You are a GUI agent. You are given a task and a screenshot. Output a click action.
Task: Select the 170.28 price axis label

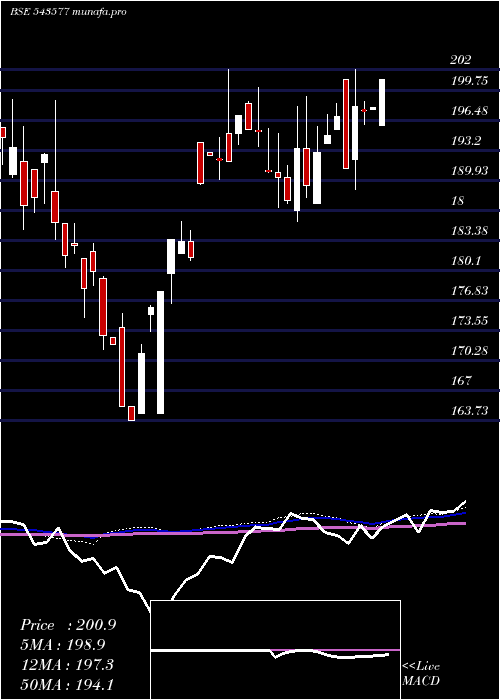pos(470,350)
